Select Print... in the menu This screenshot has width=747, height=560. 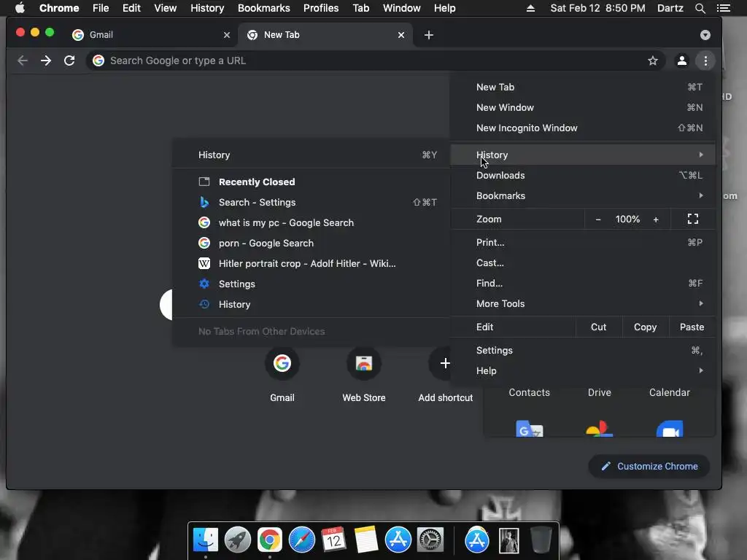coord(583,242)
